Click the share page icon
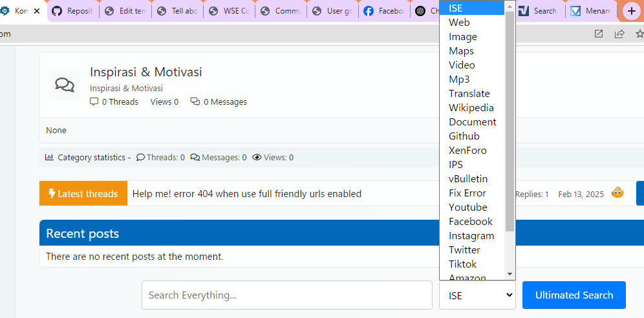The image size is (644, 318). point(619,34)
